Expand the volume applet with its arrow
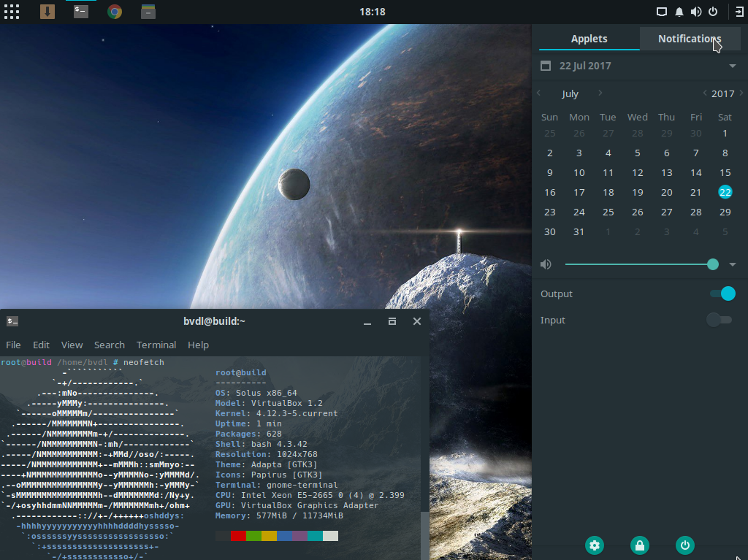The height and width of the screenshot is (560, 748). 733,264
